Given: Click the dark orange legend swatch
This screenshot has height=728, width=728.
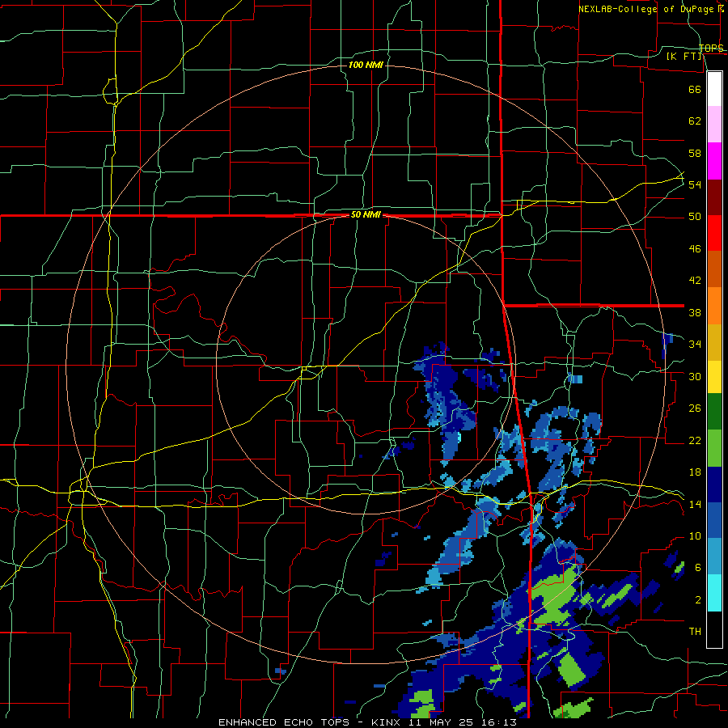Looking at the screenshot, I should click(714, 269).
